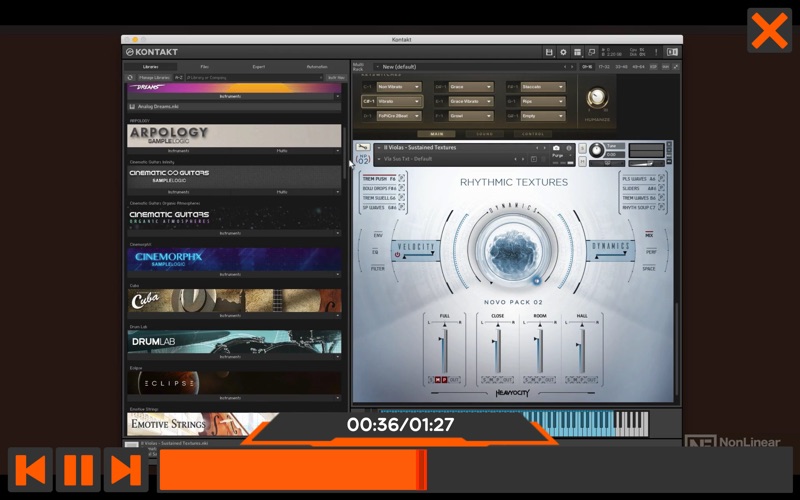
Task: Click the FULL channel volume fader
Action: point(444,349)
